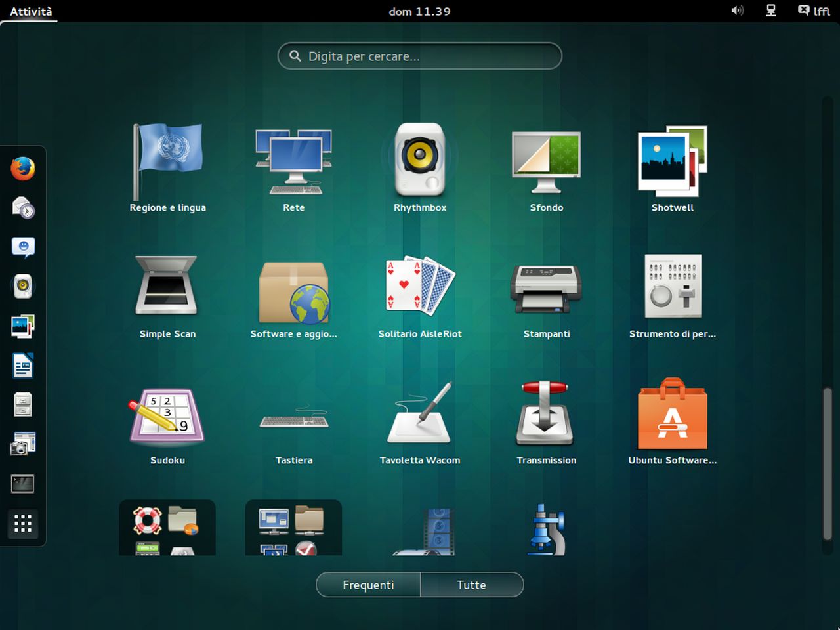Open Terminal from the dock
The image size is (840, 630).
pyautogui.click(x=23, y=484)
